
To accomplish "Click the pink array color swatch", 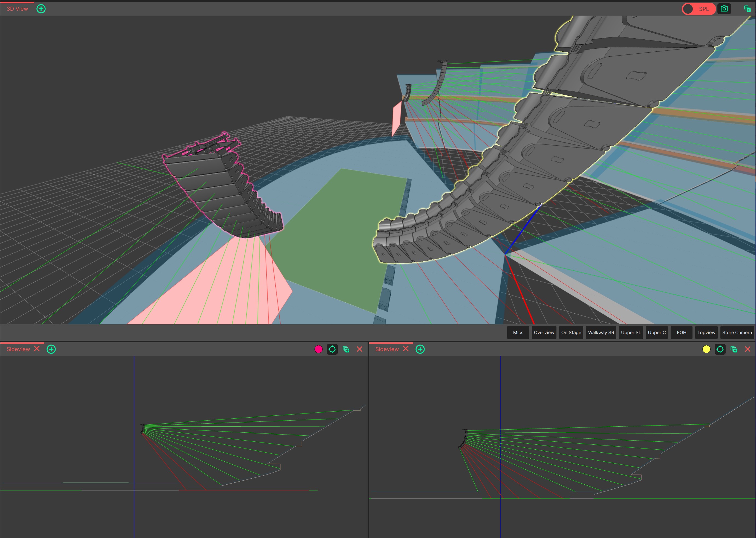I will 318,349.
